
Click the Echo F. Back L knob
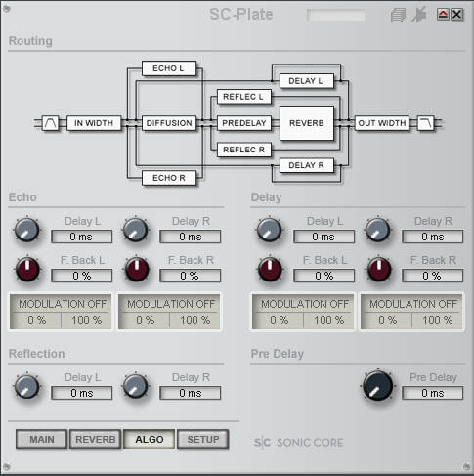(27, 270)
